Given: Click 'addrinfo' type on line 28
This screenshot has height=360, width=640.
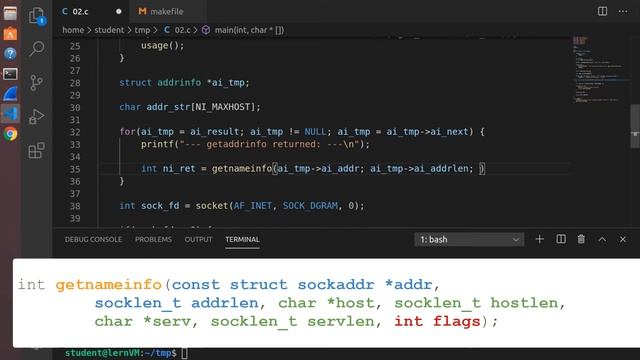Looking at the screenshot, I should pyautogui.click(x=179, y=82).
